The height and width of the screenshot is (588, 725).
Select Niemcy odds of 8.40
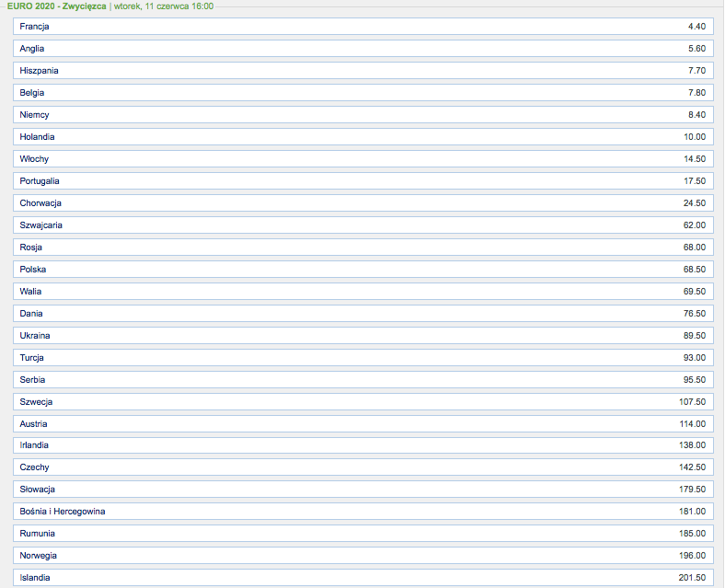coord(362,115)
